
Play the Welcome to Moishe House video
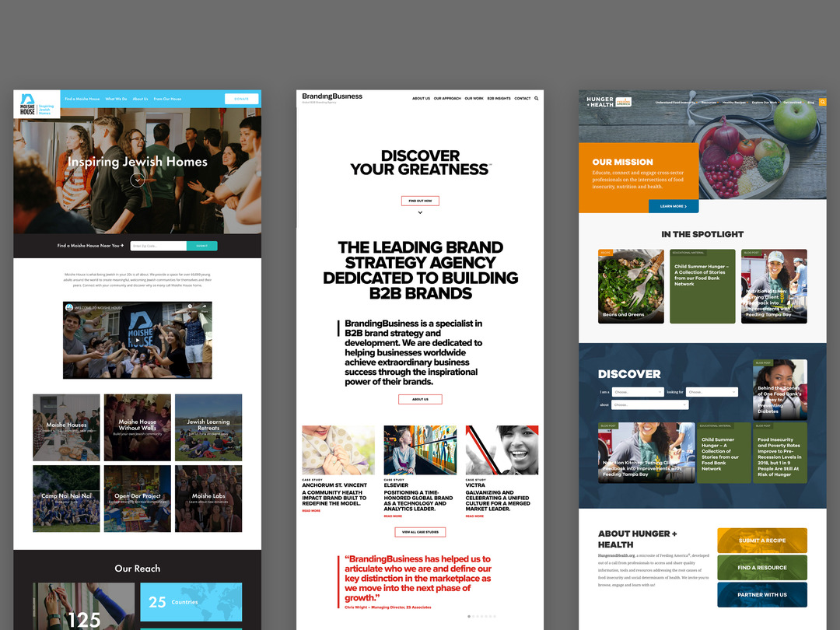pyautogui.click(x=138, y=340)
